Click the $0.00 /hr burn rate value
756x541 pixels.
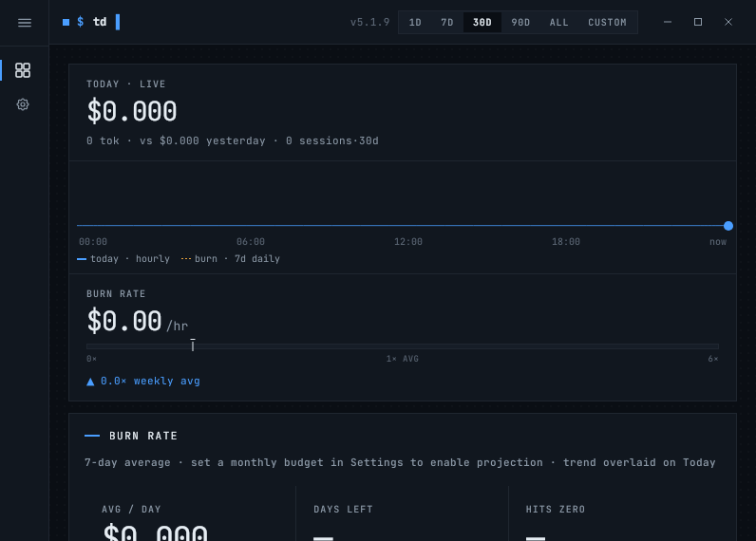tap(138, 322)
